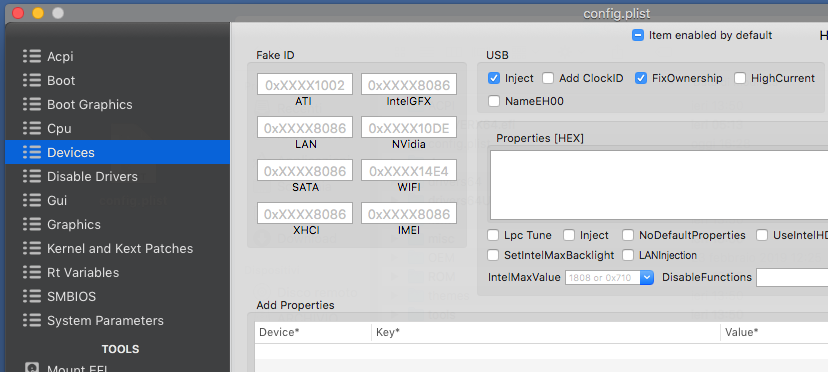
Task: Click the list icon beside Boot Graphics
Action: click(32, 104)
